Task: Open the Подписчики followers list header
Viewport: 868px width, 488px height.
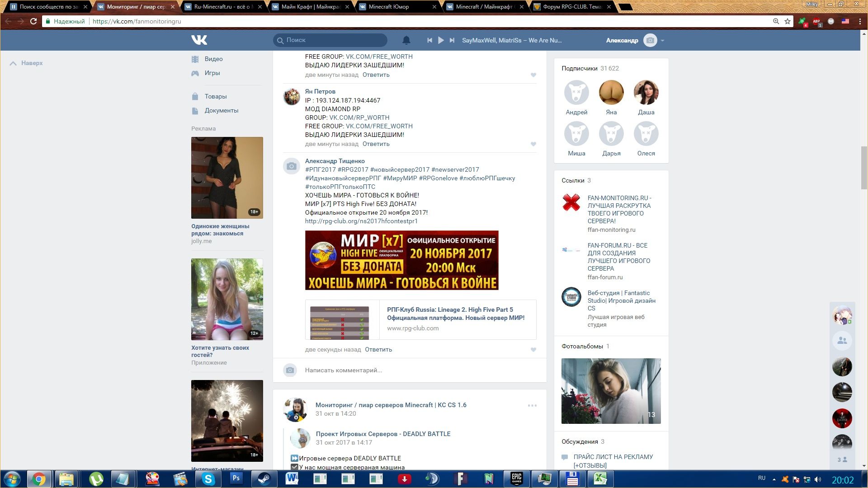Action: pyautogui.click(x=590, y=69)
